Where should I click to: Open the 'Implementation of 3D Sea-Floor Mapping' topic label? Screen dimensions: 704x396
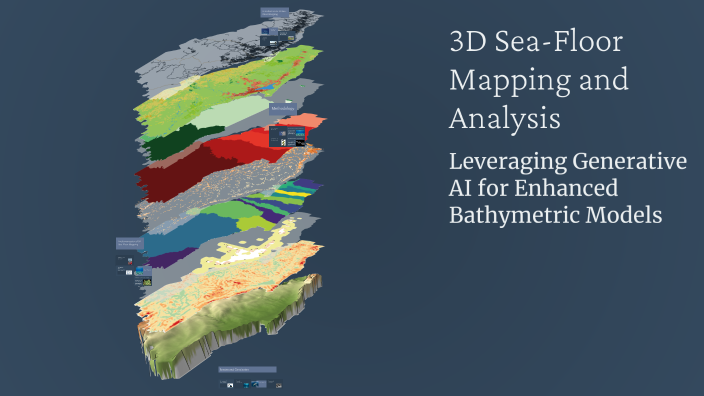pyautogui.click(x=130, y=243)
